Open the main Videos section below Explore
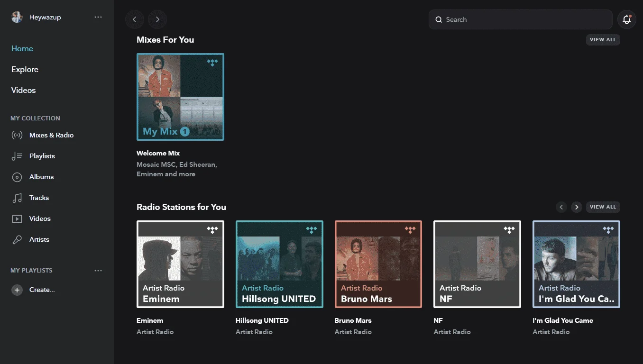 pyautogui.click(x=23, y=90)
